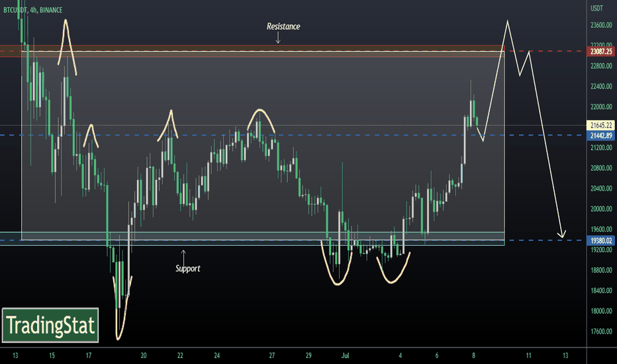The width and height of the screenshot is (617, 364).
Task: Click the 23600.00 price axis label
Action: point(601,25)
